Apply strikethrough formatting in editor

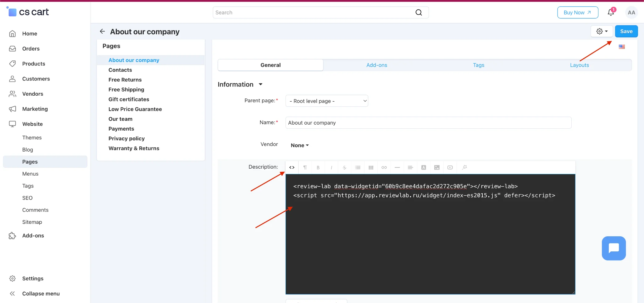(345, 167)
